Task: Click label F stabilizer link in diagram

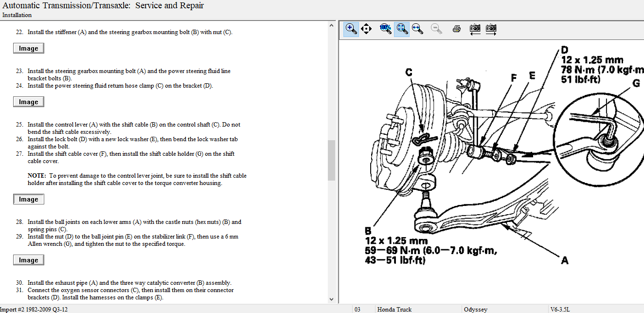Action: (x=514, y=77)
